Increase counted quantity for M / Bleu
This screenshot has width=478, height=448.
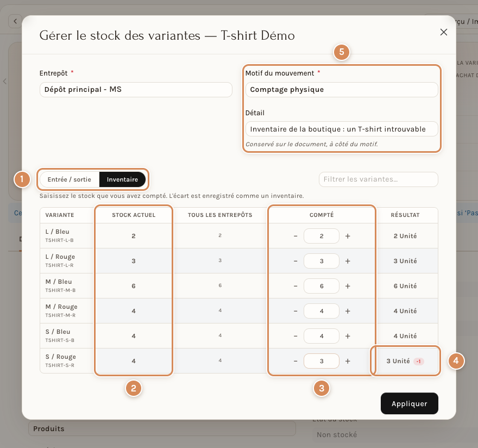point(348,287)
